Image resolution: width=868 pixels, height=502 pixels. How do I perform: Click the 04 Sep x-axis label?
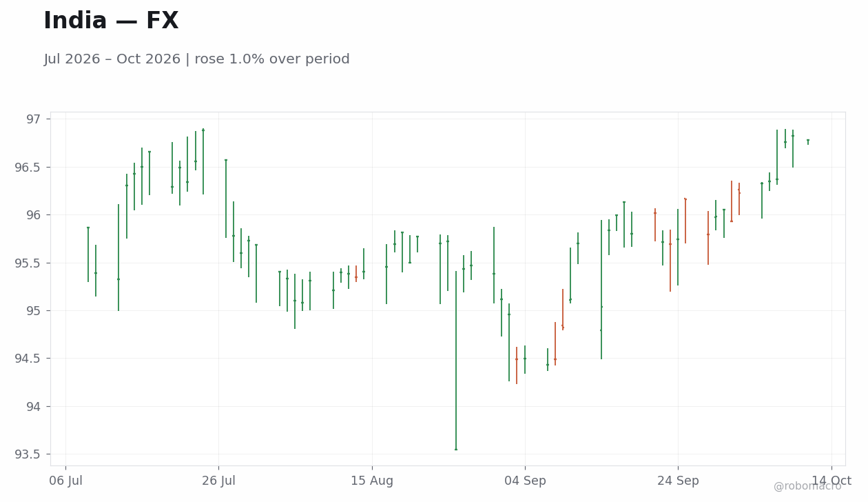pyautogui.click(x=525, y=481)
